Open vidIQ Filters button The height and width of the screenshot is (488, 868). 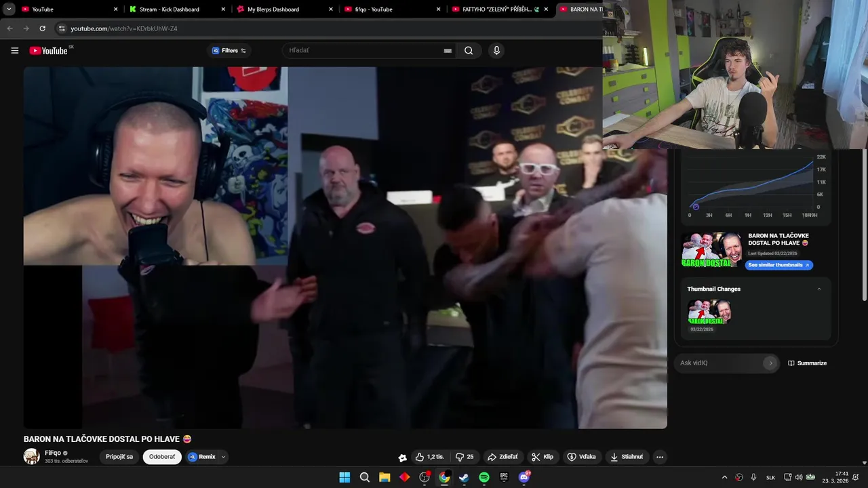(229, 51)
